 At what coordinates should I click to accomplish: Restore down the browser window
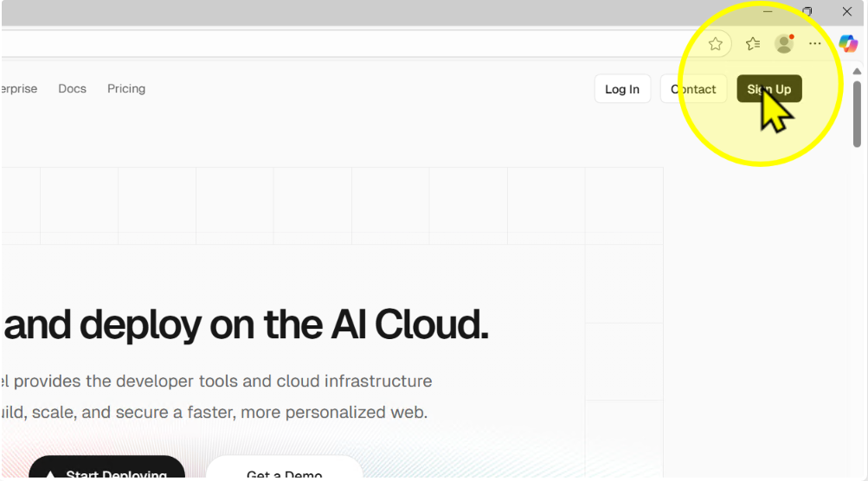[x=807, y=11]
